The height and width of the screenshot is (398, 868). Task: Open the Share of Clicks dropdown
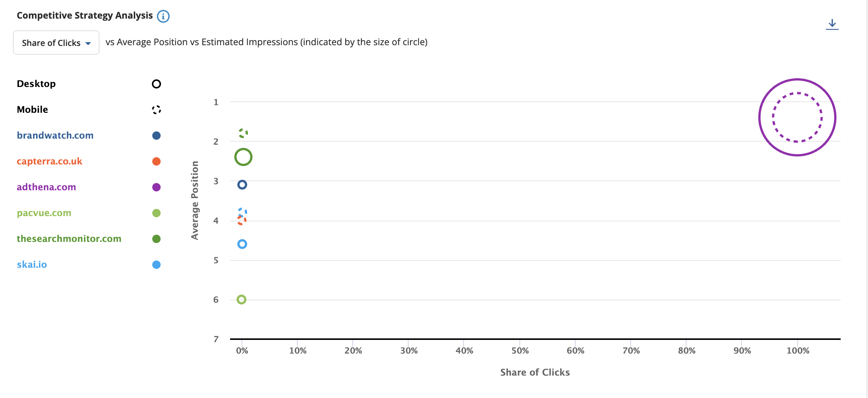coord(56,43)
